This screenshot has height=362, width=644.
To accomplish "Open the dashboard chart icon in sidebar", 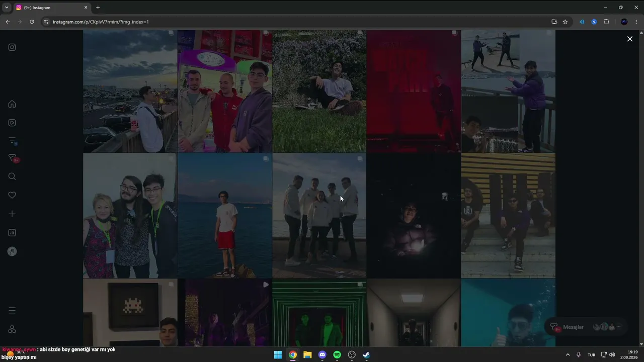I will pyautogui.click(x=12, y=233).
